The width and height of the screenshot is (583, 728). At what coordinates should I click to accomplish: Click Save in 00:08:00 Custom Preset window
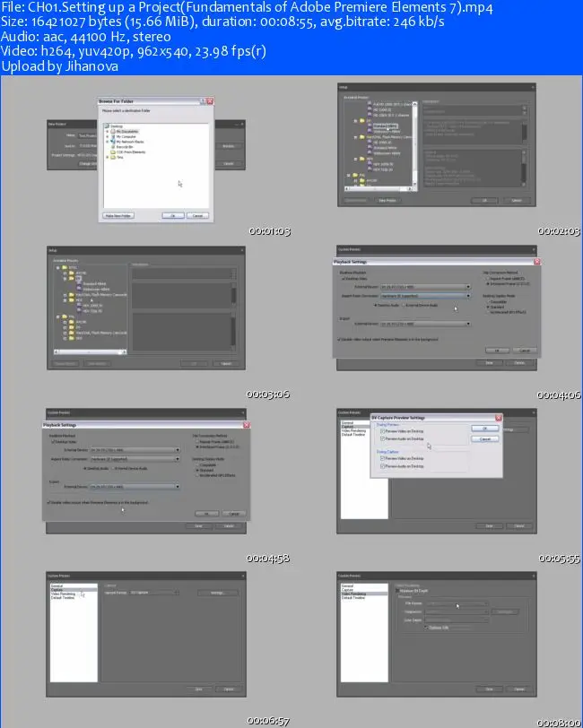[x=489, y=689]
